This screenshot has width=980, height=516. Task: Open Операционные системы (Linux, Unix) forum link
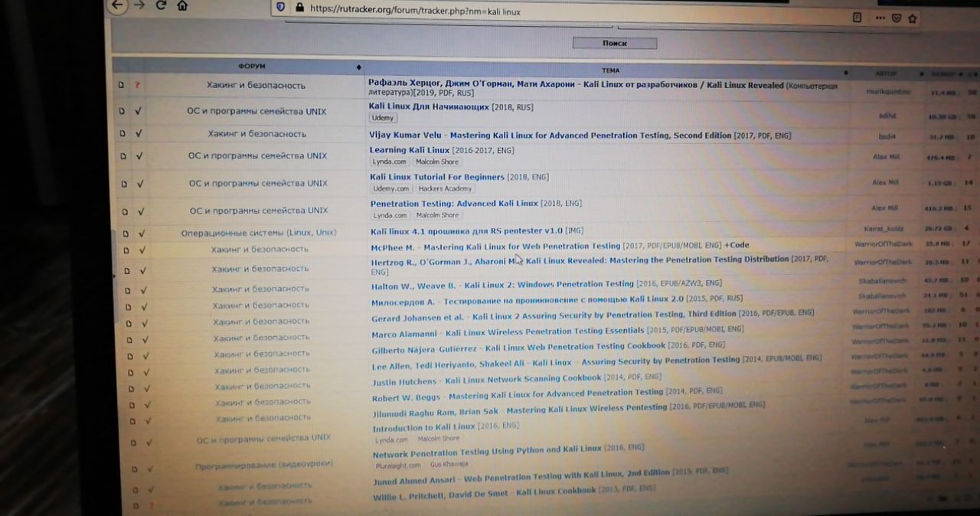pos(259,232)
